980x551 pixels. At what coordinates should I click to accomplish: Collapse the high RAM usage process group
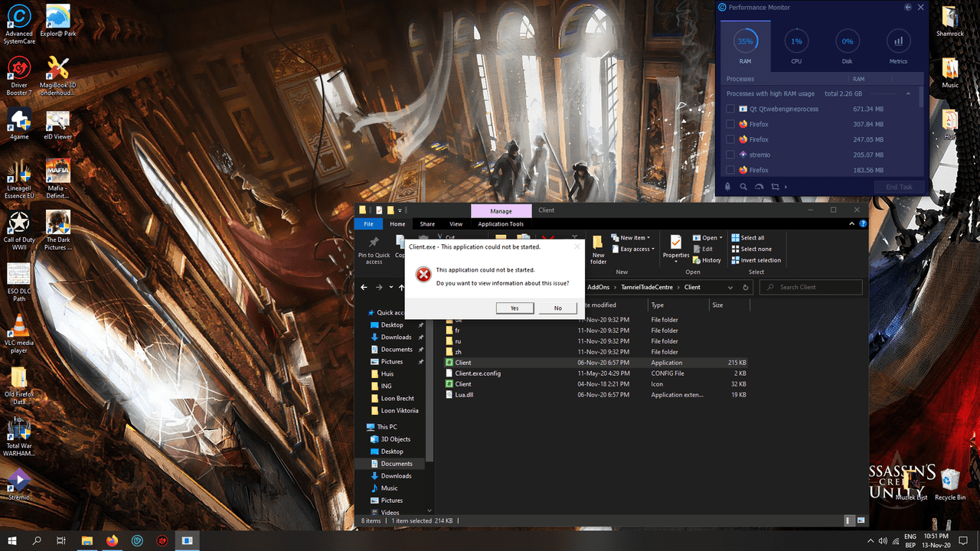[x=909, y=93]
